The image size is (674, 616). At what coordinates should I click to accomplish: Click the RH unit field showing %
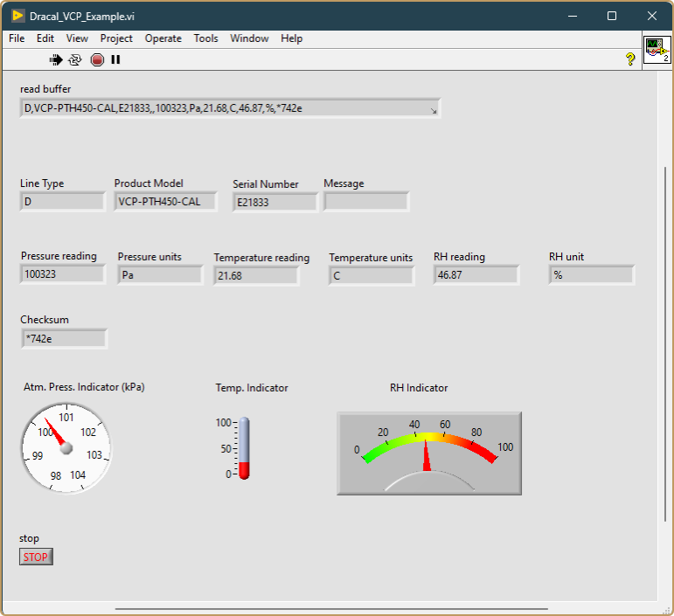[592, 275]
